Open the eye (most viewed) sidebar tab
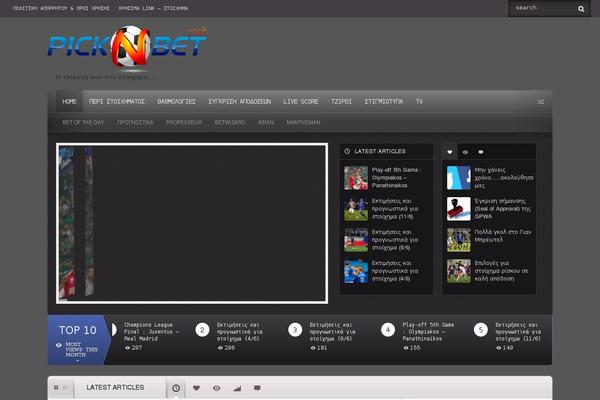 click(x=465, y=152)
